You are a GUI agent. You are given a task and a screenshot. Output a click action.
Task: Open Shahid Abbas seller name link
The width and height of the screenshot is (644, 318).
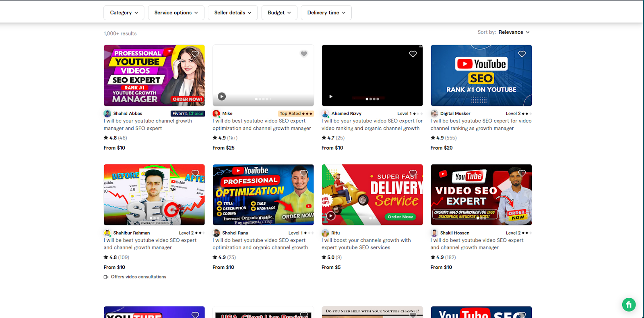click(x=128, y=114)
